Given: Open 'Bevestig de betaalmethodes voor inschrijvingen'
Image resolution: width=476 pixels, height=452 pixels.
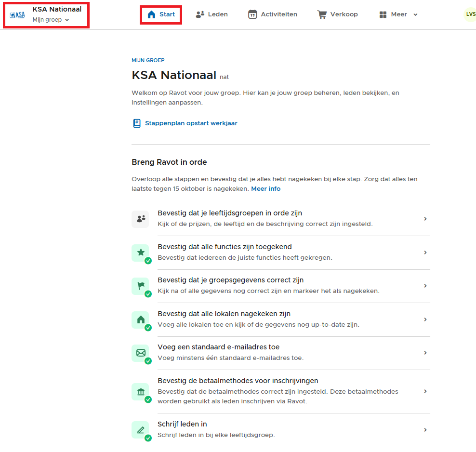Looking at the screenshot, I should coord(238,381).
